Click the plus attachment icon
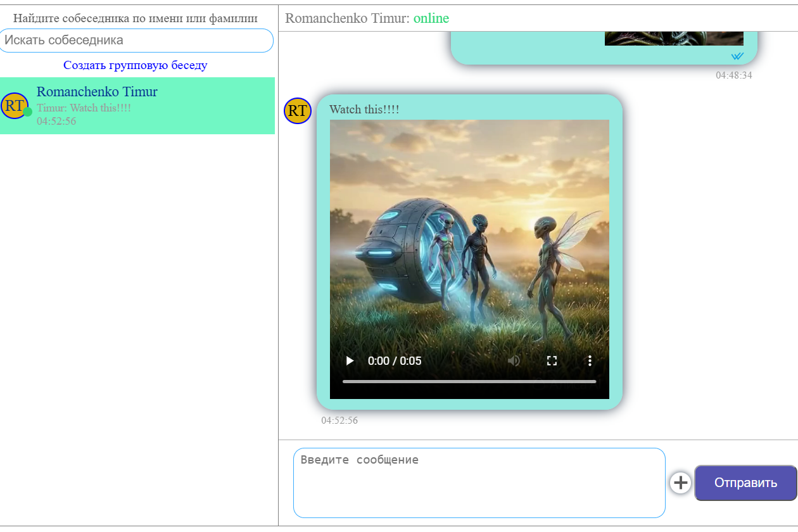The image size is (798, 532). coord(680,483)
